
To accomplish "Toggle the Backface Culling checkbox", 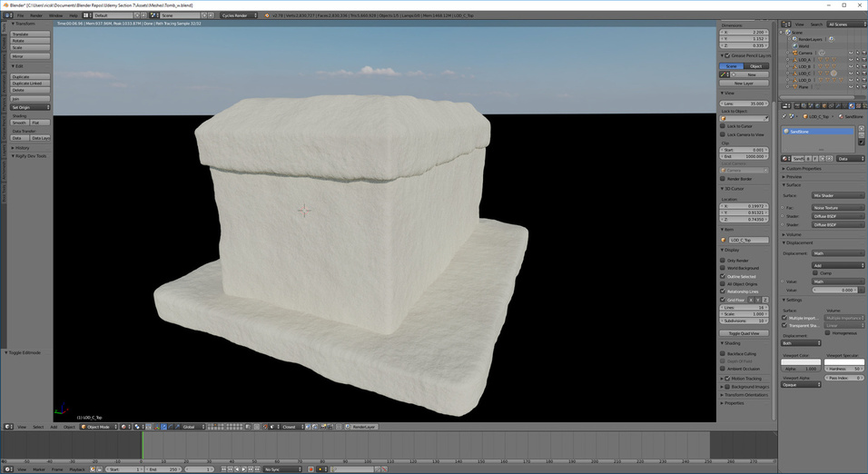I will pyautogui.click(x=723, y=354).
